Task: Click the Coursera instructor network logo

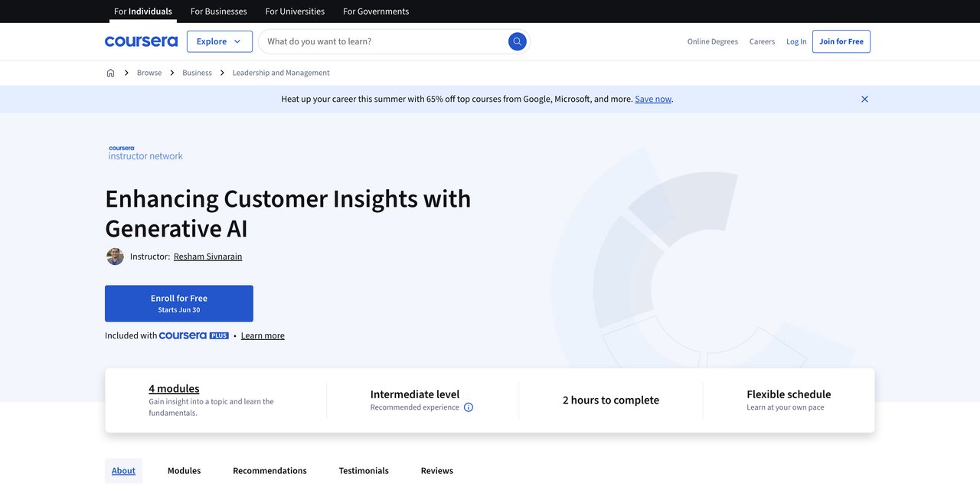Action: click(x=145, y=153)
